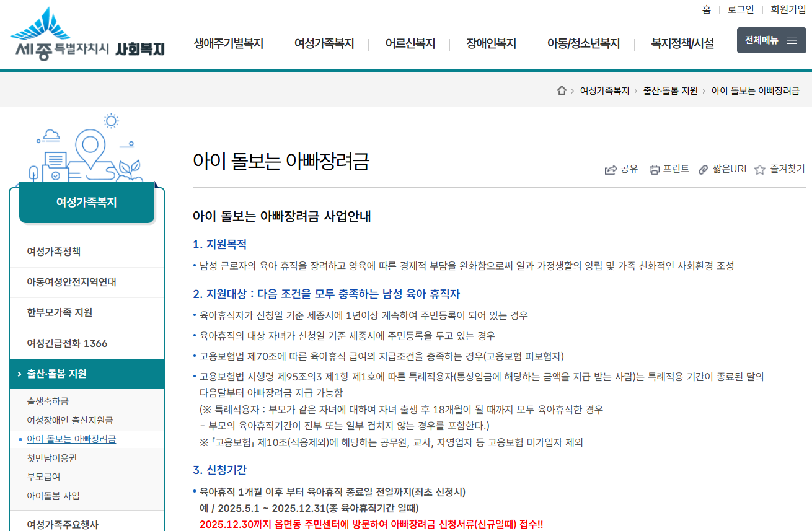Click the home icon in breadcrumb

[x=562, y=90]
